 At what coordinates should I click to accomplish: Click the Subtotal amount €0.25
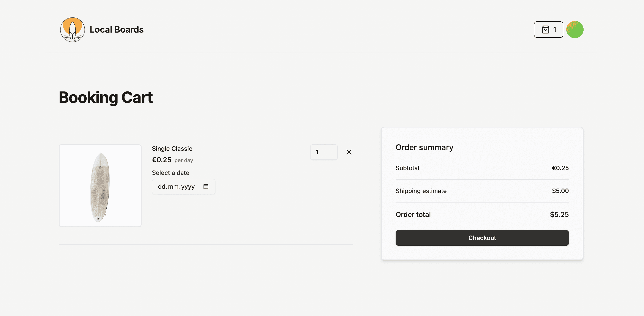tap(560, 168)
